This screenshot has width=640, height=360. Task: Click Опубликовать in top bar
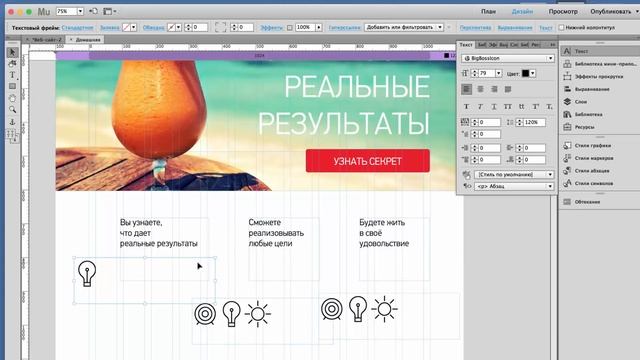[x=611, y=11]
